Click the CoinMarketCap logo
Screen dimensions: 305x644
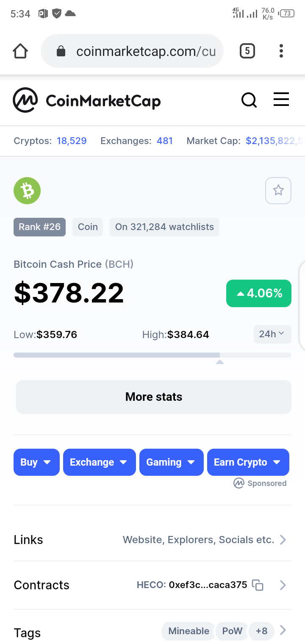click(87, 100)
